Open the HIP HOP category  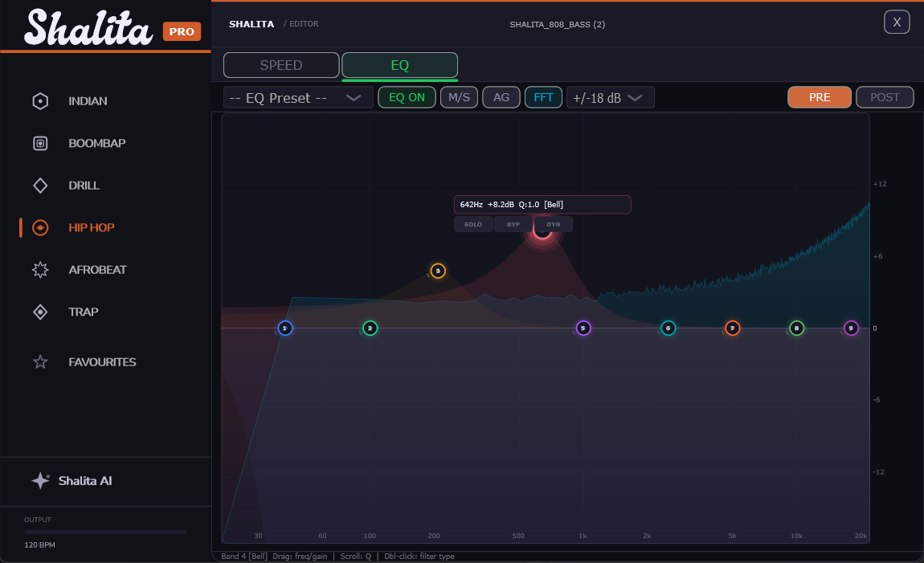coord(92,227)
